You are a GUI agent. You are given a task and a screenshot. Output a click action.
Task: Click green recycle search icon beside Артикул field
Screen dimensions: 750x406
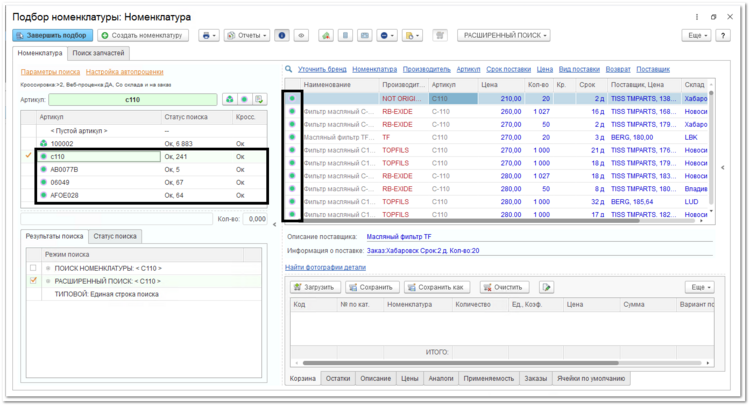[230, 99]
